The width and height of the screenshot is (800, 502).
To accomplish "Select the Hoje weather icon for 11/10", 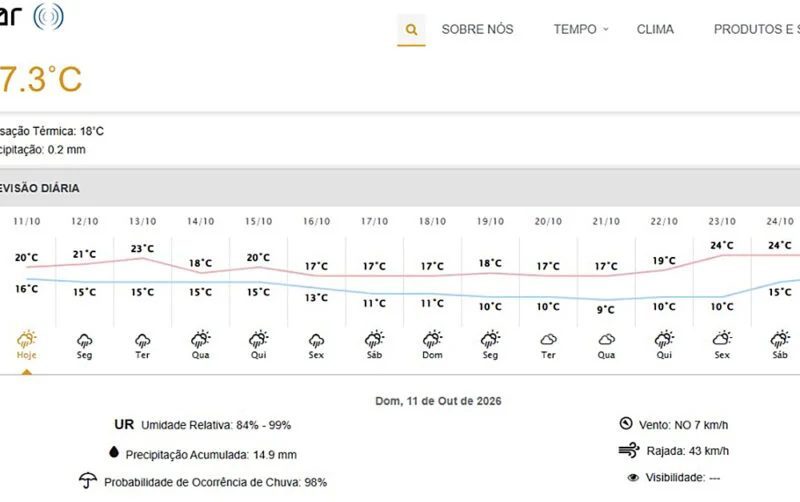I will (x=27, y=339).
